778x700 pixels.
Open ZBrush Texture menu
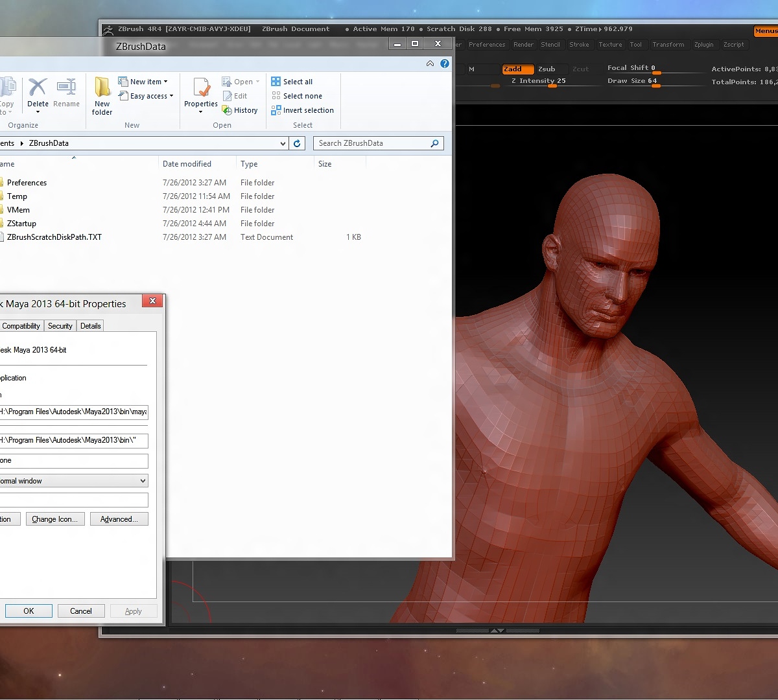(x=610, y=45)
